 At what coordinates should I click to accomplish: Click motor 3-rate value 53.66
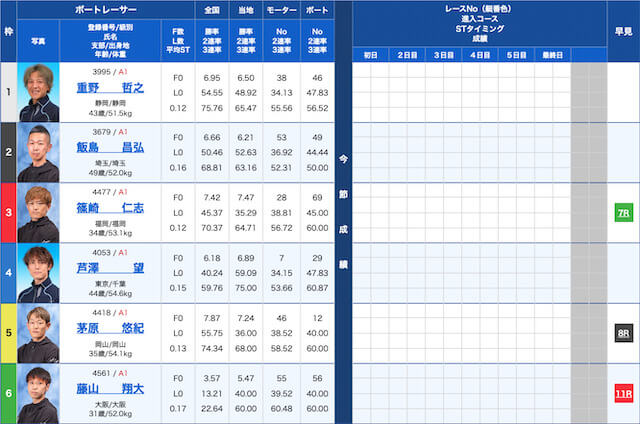click(x=282, y=288)
